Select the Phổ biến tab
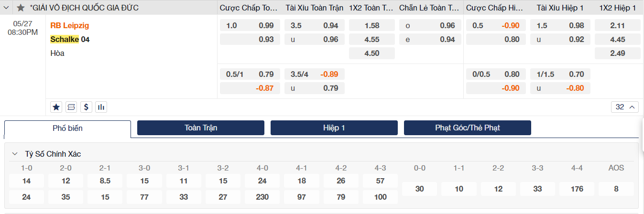Screen dimensions: 644x214 [67, 128]
